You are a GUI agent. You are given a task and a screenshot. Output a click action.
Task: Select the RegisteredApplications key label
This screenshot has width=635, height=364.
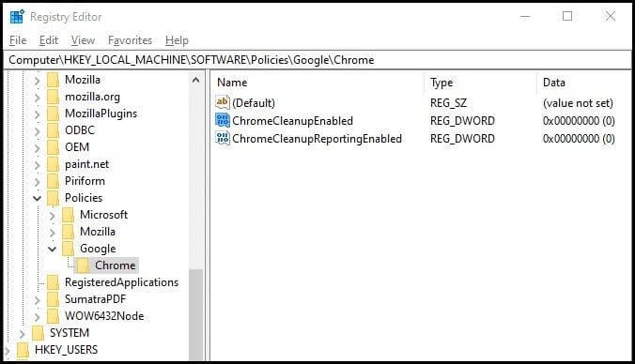tap(121, 282)
